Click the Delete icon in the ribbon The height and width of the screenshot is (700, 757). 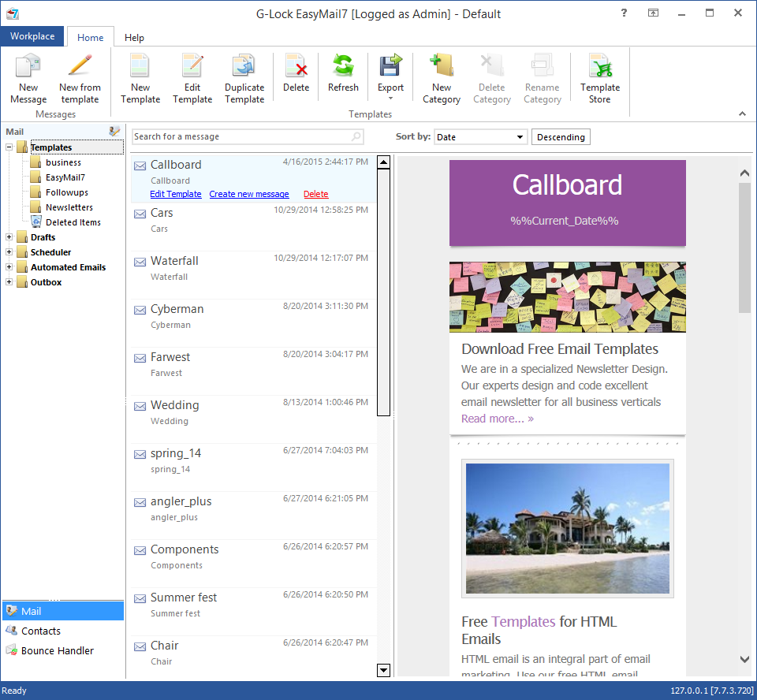click(x=296, y=65)
